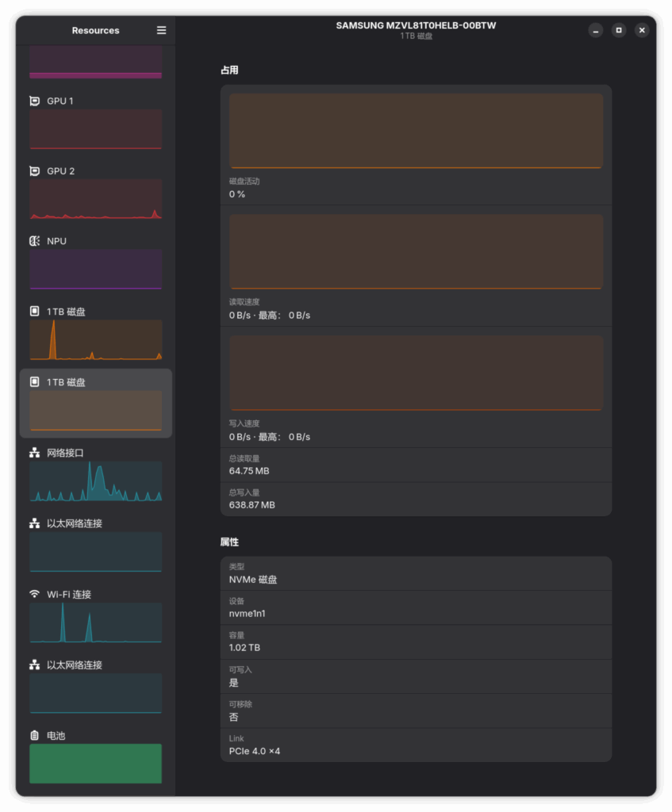Viewport: 672px width, 812px height.
Task: Select the WI-FI 连接 usage graph
Action: 95,622
